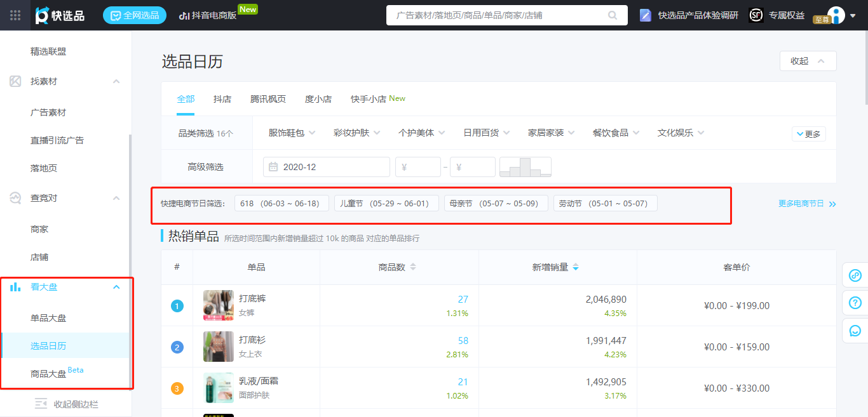
Task: Click the 打底裤 product thumbnail
Action: tap(219, 305)
